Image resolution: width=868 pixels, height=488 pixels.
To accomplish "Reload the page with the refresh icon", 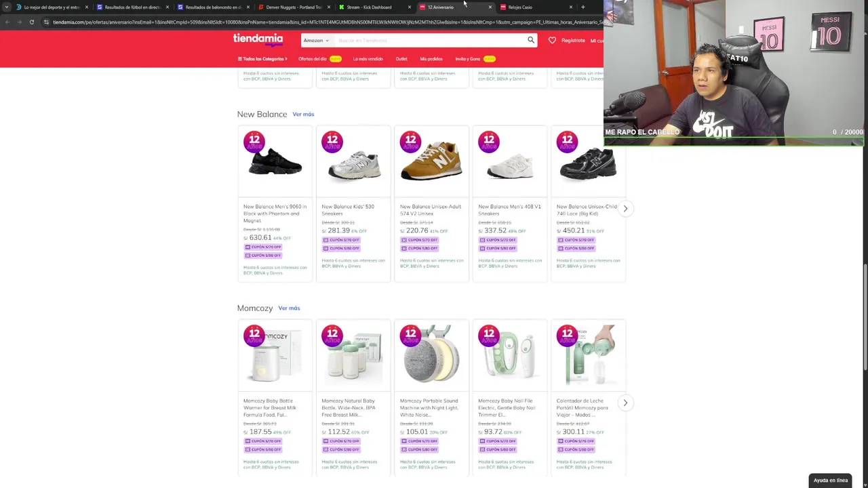I will tap(32, 22).
